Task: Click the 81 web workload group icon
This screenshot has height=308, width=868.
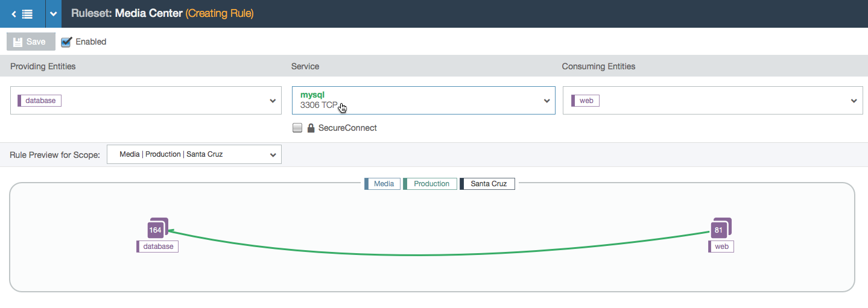Action: coord(721,228)
